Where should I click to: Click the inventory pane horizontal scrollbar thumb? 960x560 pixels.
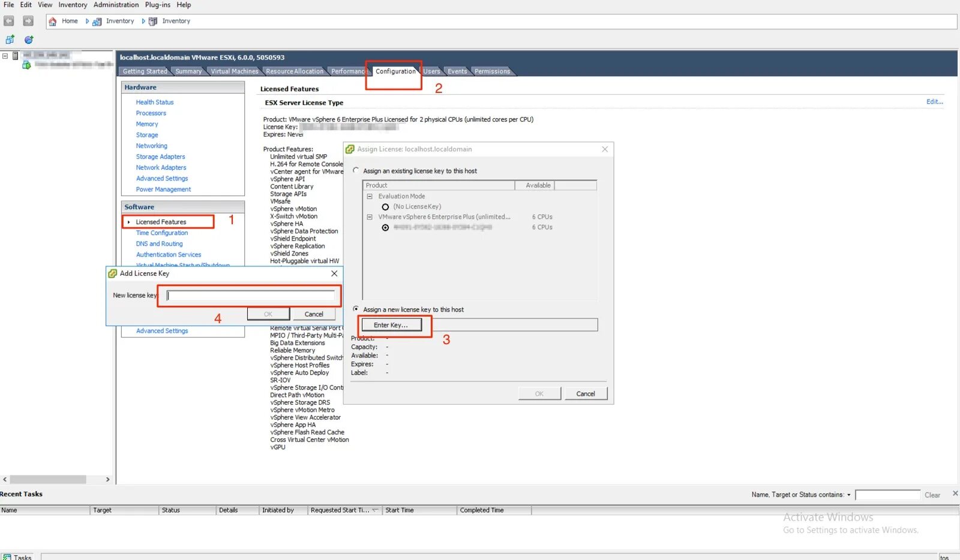click(48, 480)
